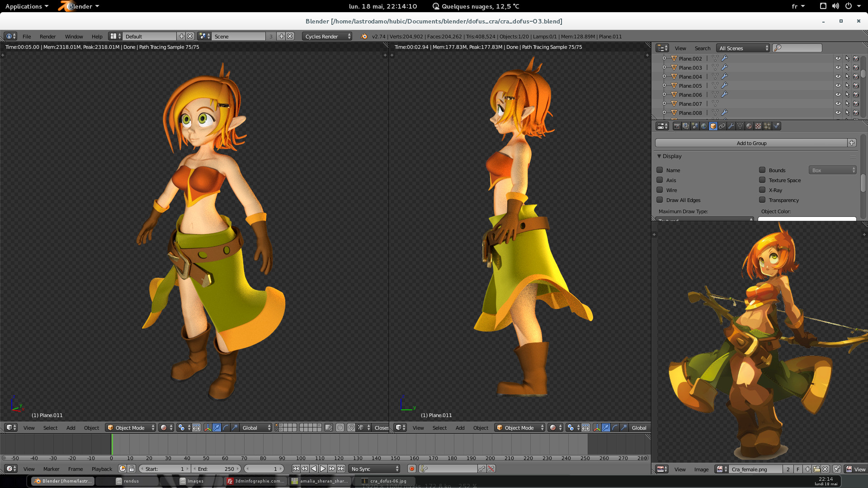The image size is (868, 488).
Task: Enable the Bounds display checkbox
Action: pos(762,170)
